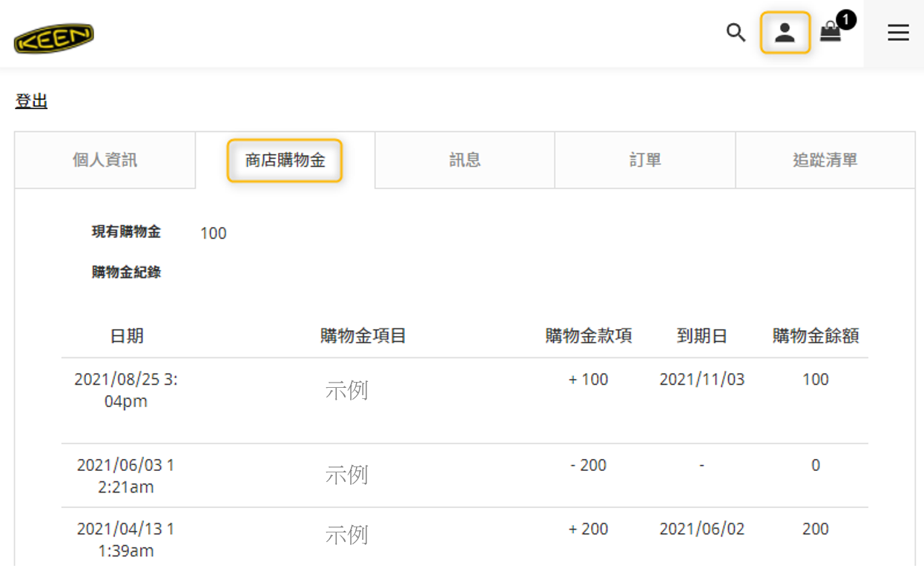The image size is (924, 571).
Task: Open the 訊息 tab
Action: pos(465,160)
